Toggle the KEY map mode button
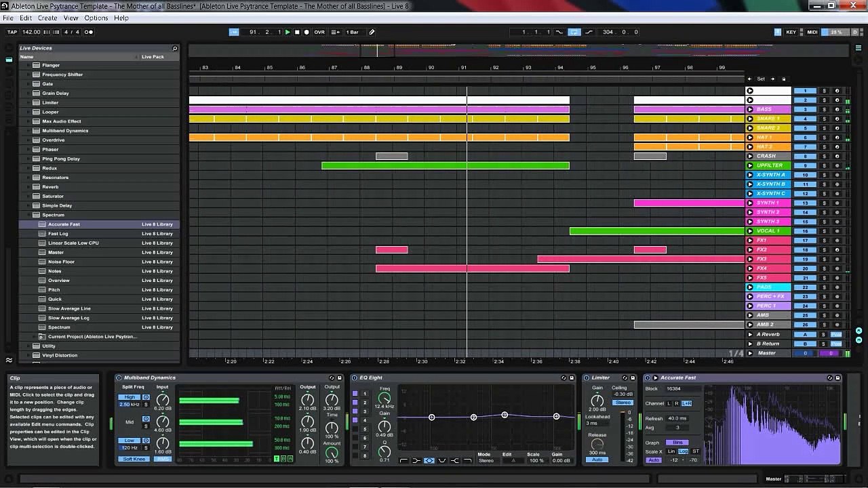Viewport: 868px width, 488px height. click(x=791, y=32)
